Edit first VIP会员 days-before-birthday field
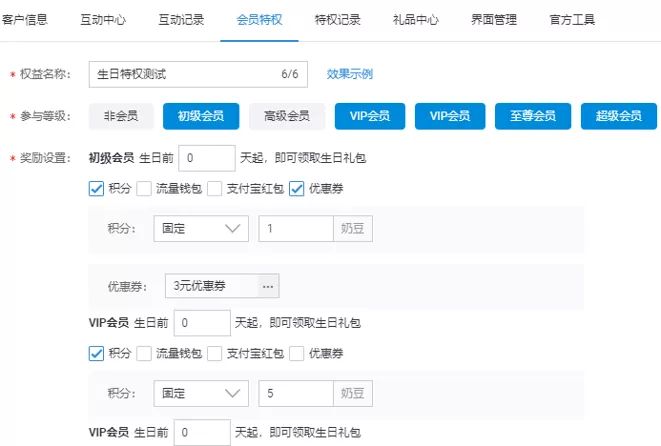This screenshot has width=661, height=446. coord(202,323)
